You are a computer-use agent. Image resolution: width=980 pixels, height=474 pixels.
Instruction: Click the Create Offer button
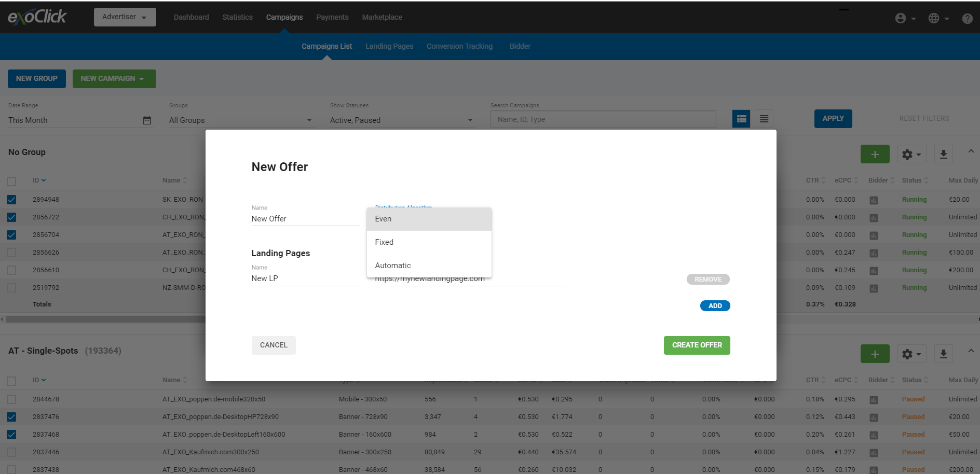697,345
